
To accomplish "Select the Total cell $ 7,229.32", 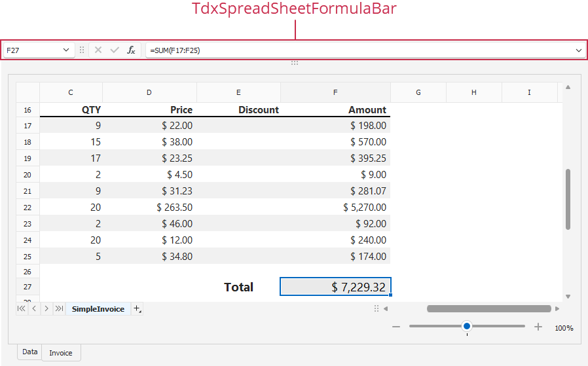I will tap(335, 287).
